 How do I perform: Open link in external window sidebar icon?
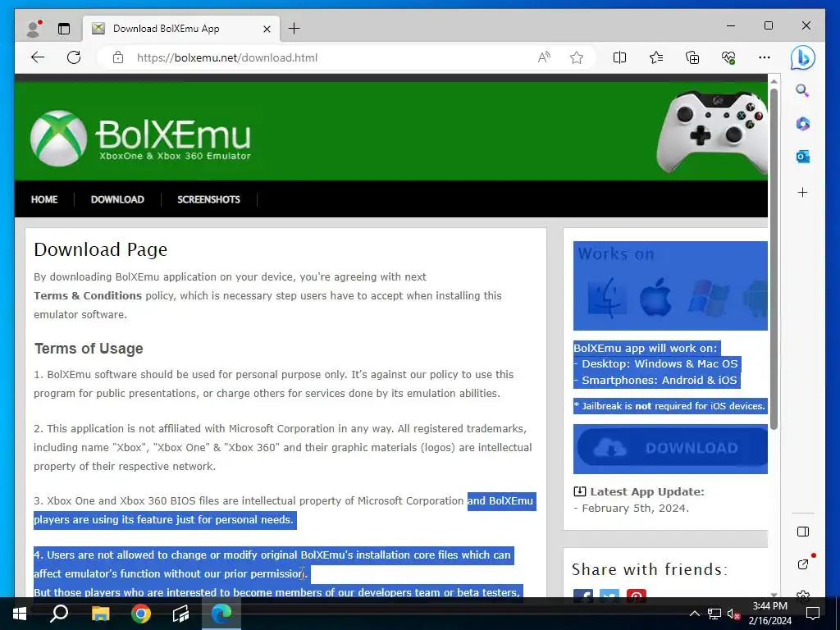click(x=802, y=564)
